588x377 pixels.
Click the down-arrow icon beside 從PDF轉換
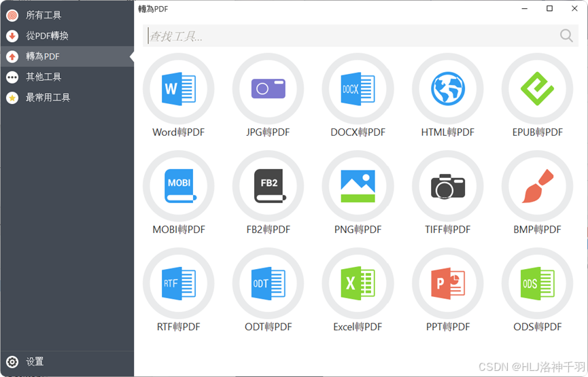(12, 36)
